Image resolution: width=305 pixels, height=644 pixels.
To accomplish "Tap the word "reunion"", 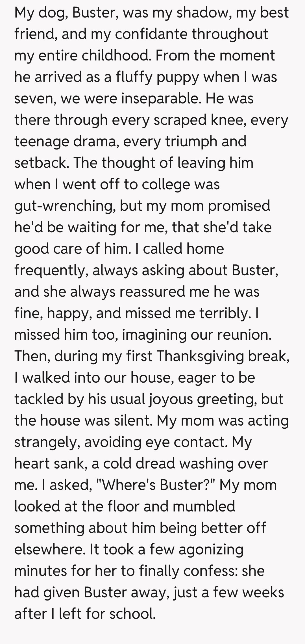I will [x=244, y=335].
